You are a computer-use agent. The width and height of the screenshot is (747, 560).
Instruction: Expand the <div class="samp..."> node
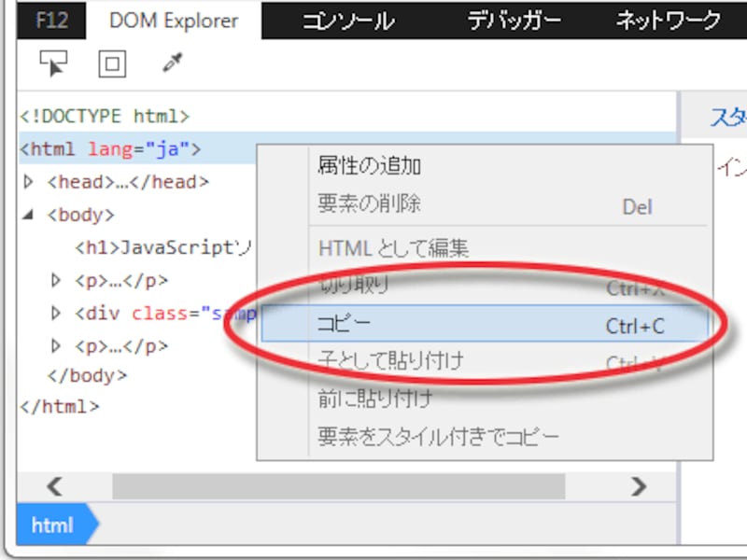click(x=53, y=312)
